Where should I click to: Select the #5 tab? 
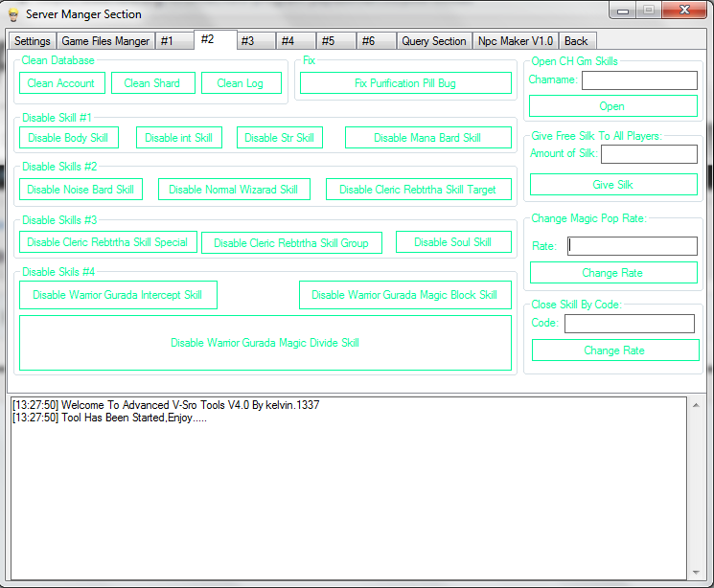[336, 41]
